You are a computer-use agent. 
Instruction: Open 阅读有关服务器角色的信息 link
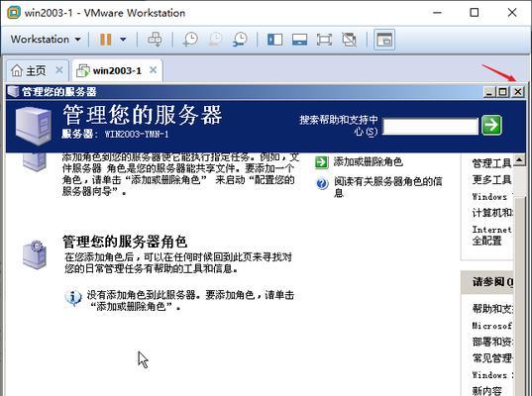point(388,187)
